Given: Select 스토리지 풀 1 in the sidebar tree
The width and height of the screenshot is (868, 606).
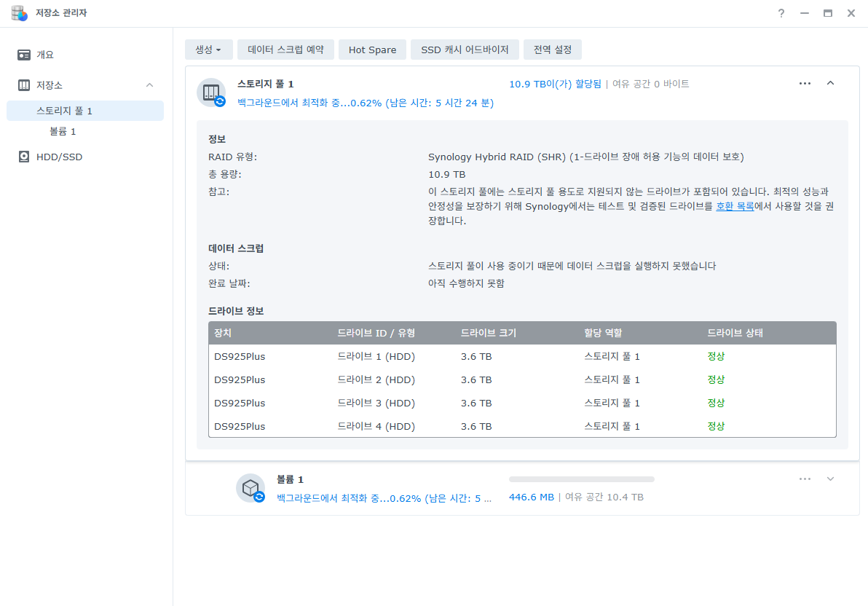Looking at the screenshot, I should [85, 111].
